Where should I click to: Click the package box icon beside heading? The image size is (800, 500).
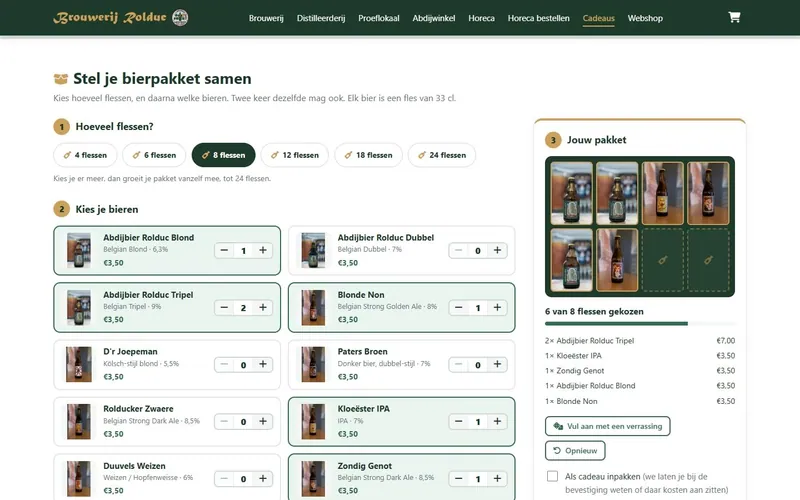[61, 79]
